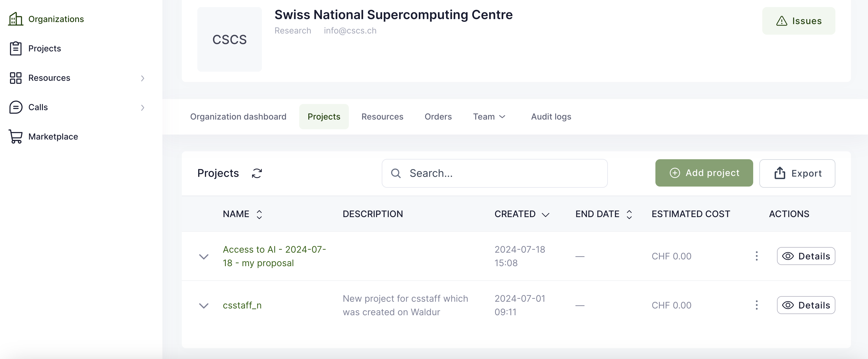868x359 pixels.
Task: Export the projects list
Action: click(797, 173)
